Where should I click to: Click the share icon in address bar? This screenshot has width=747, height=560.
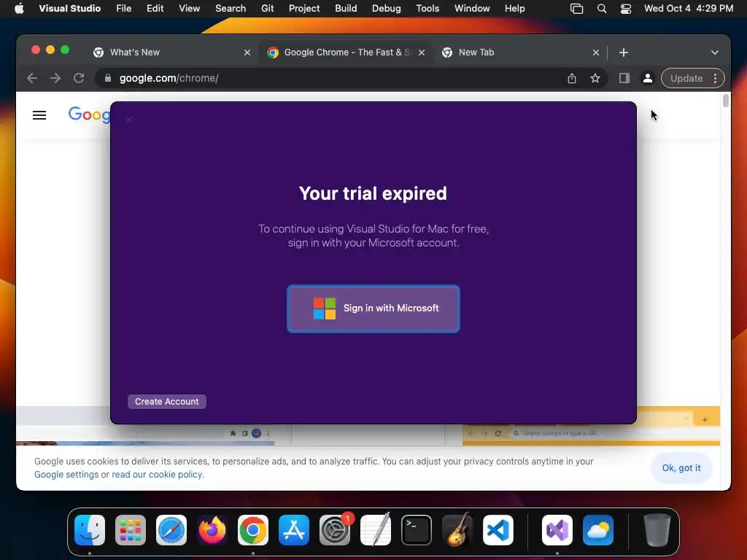572,78
